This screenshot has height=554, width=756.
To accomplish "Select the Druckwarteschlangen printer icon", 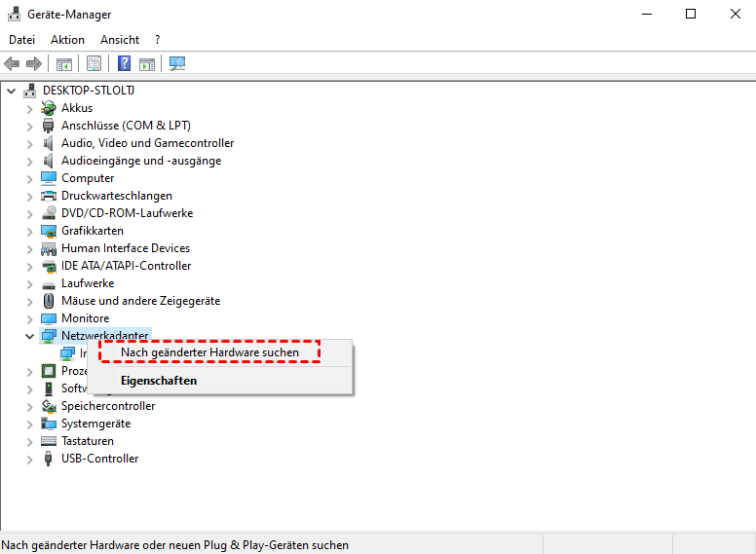I will (x=48, y=196).
